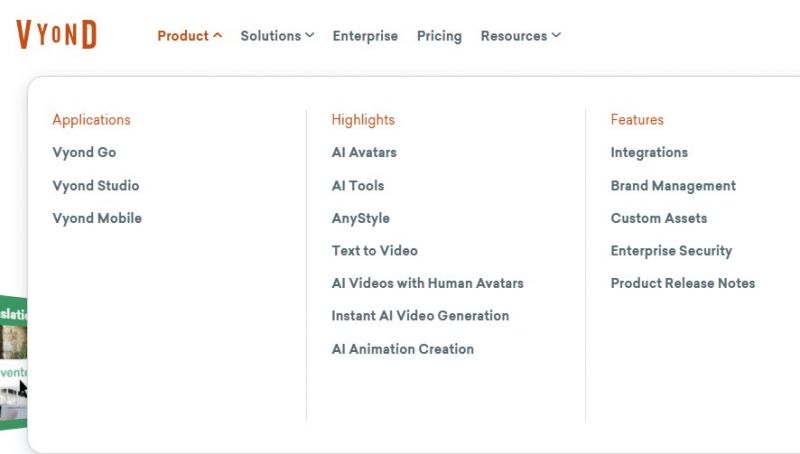The width and height of the screenshot is (800, 454).
Task: Collapse the Product menu chevron
Action: [217, 35]
